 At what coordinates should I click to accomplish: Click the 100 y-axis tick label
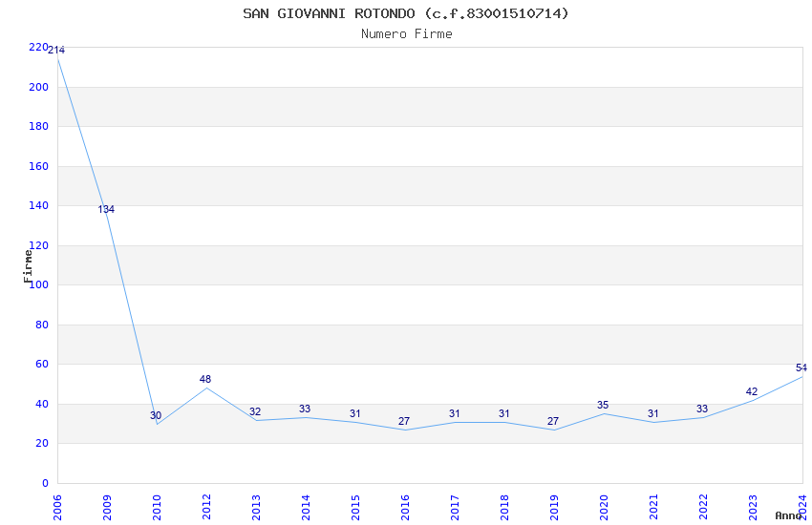click(38, 284)
